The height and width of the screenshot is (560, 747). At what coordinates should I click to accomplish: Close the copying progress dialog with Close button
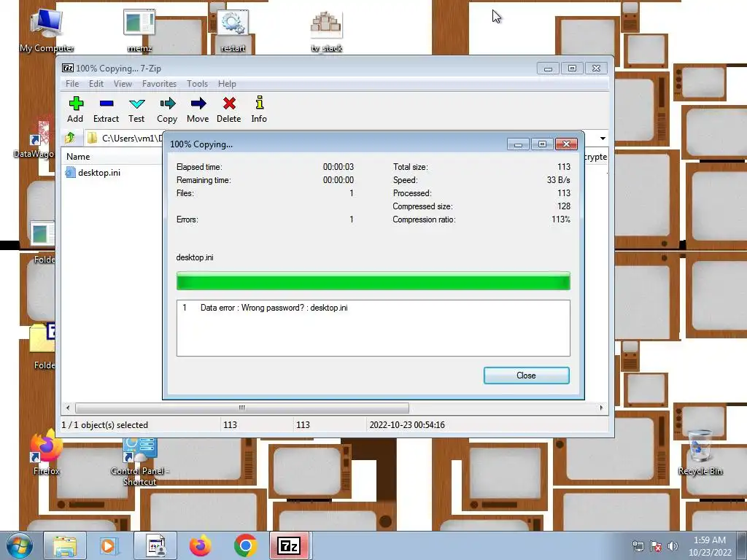(527, 376)
